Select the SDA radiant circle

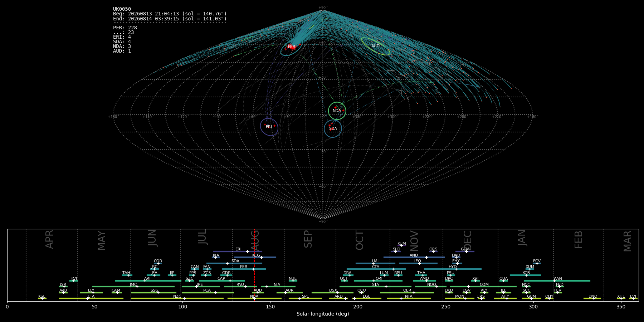coord(333,128)
